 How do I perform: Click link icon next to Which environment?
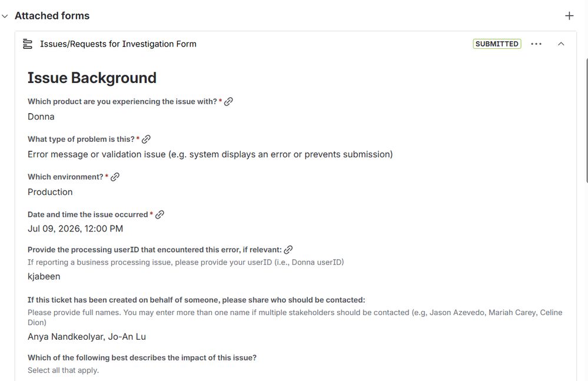coord(115,177)
